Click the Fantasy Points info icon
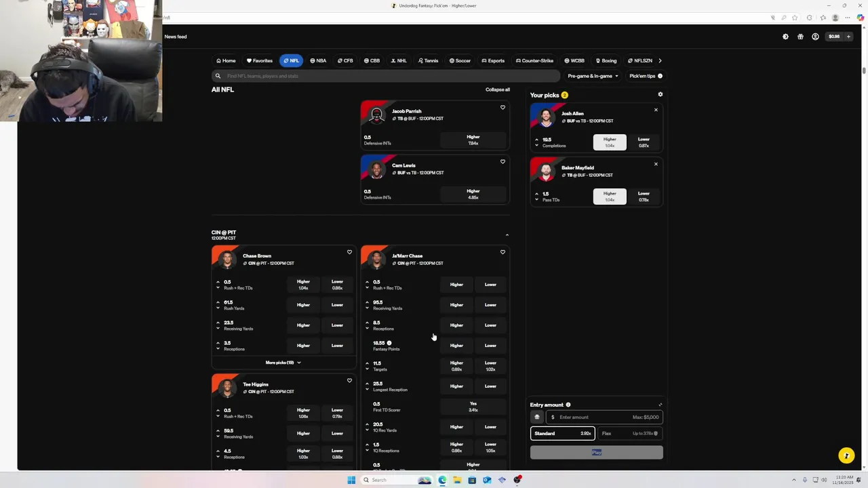Viewport: 868px width, 488px height. coord(389,343)
